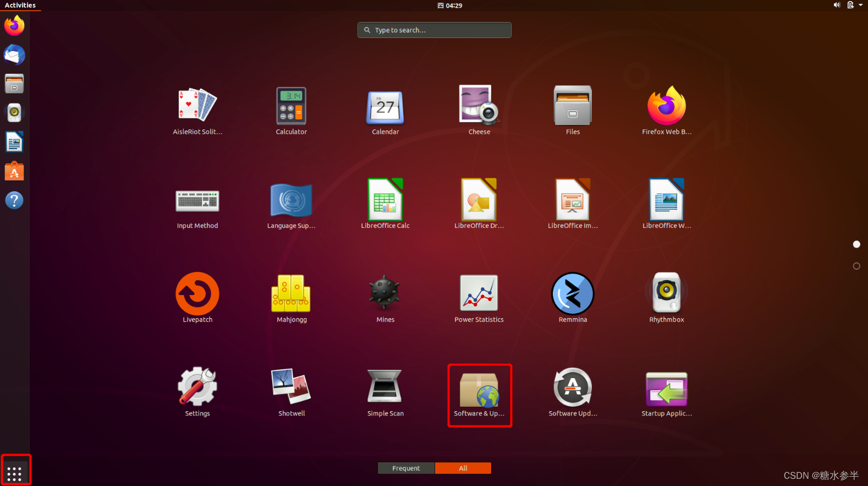
Task: Open the system menu dropdown arrow
Action: pos(861,5)
